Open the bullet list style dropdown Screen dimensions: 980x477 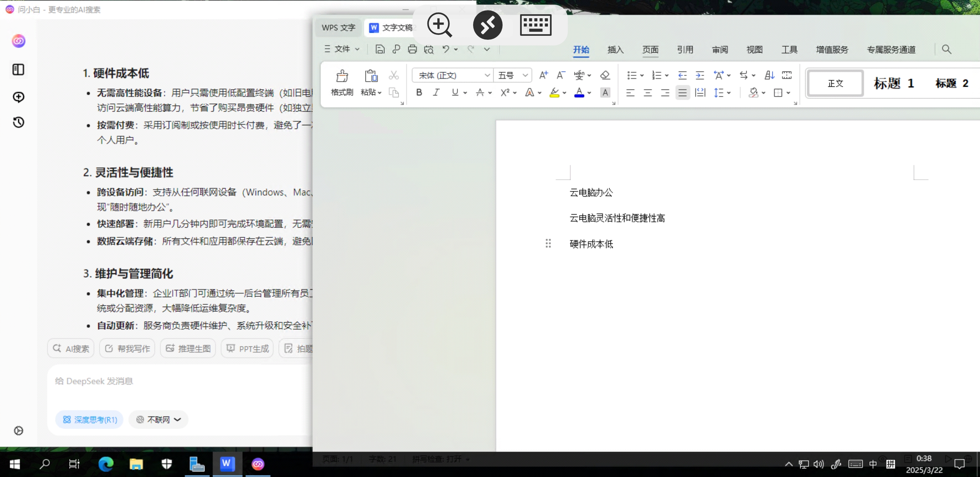[641, 76]
